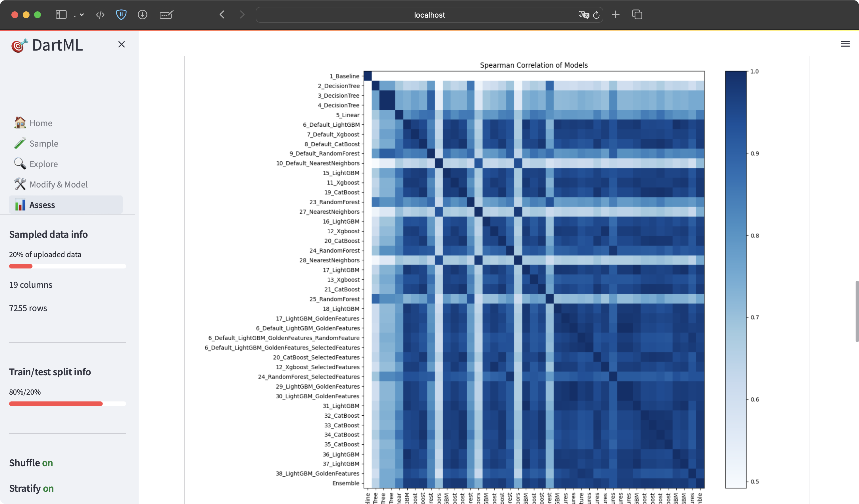Viewport: 859px width, 504px height.
Task: Click the 80%/20% train/test split bar
Action: [68, 404]
